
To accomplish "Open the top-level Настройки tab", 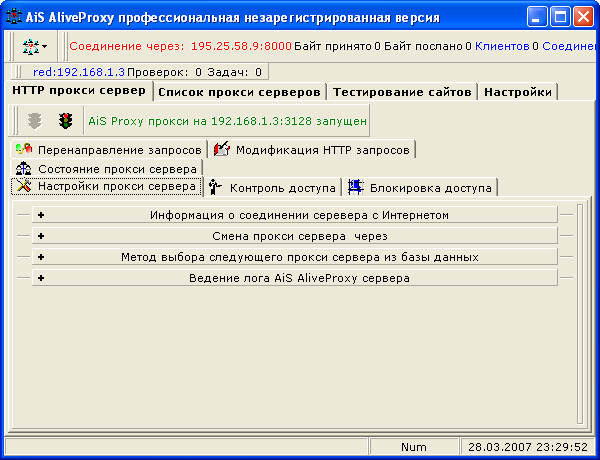I will pos(518,92).
